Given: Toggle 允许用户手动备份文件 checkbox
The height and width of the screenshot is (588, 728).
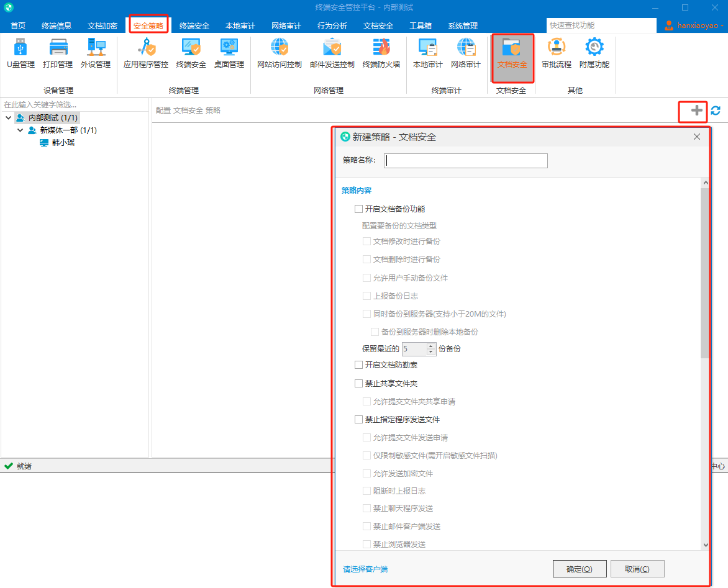Looking at the screenshot, I should tap(366, 278).
